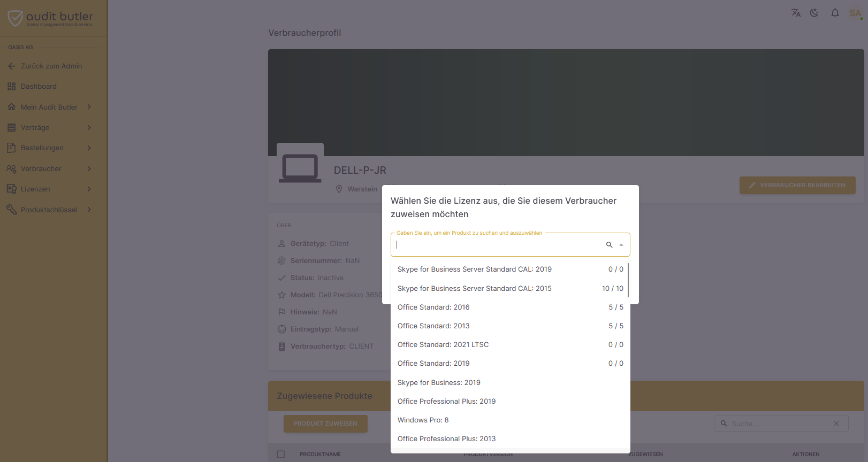
Task: Click the Bestellungen order icon
Action: click(12, 148)
